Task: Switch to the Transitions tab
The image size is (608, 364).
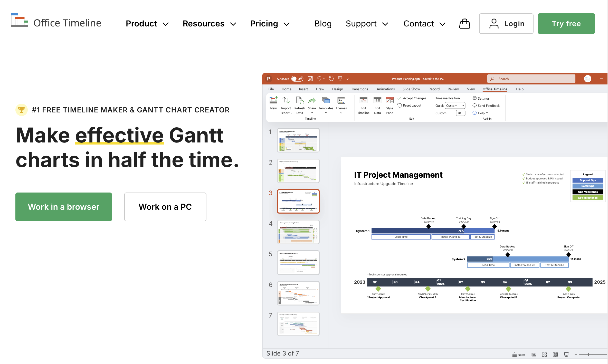Action: [x=359, y=89]
